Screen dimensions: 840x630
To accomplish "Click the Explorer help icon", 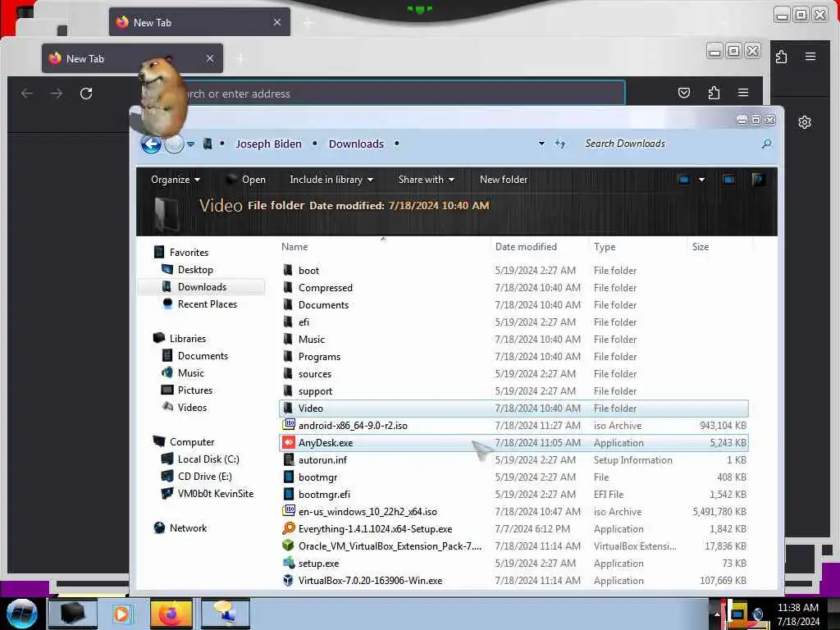I will (x=758, y=180).
